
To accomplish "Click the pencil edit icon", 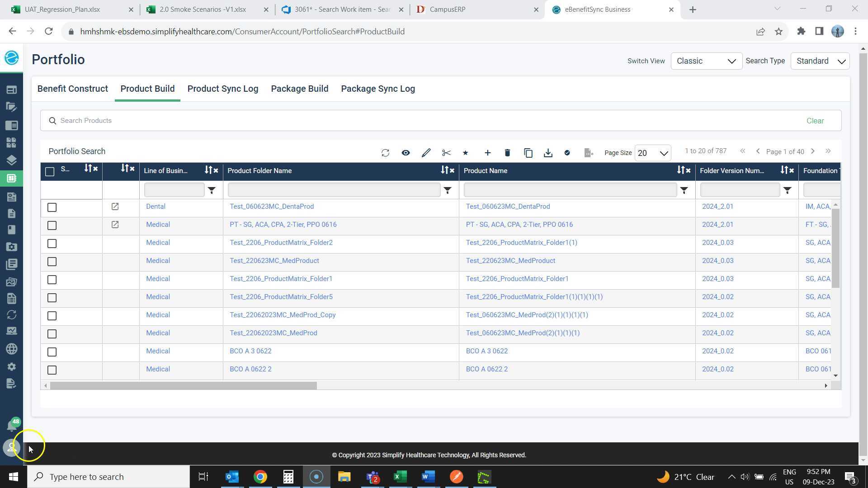I will click(x=426, y=153).
